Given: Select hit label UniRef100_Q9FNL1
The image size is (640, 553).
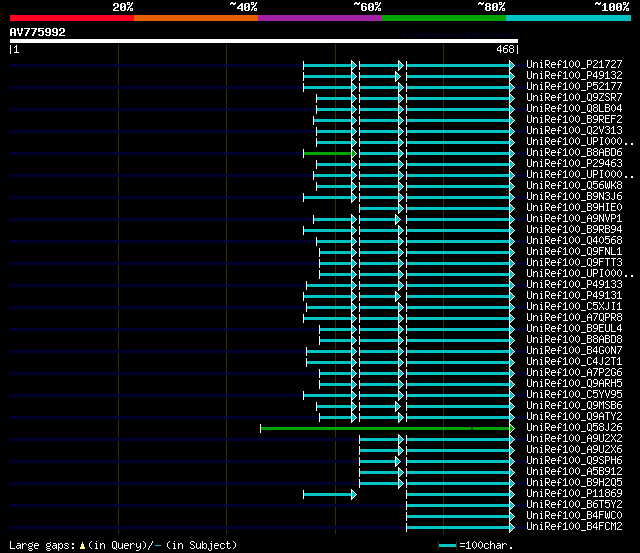Looking at the screenshot, I should pos(574,252).
